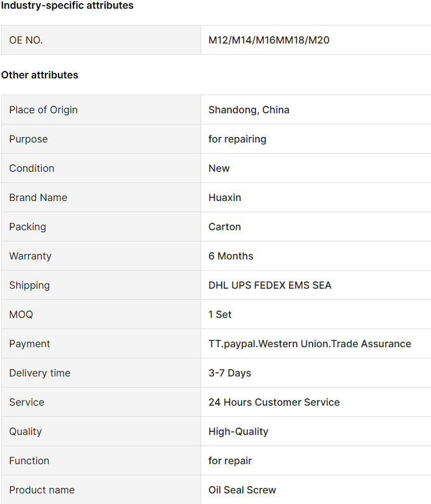Select the 6 Months warranty value
Viewport: 431px width, 504px height.
[x=230, y=256]
